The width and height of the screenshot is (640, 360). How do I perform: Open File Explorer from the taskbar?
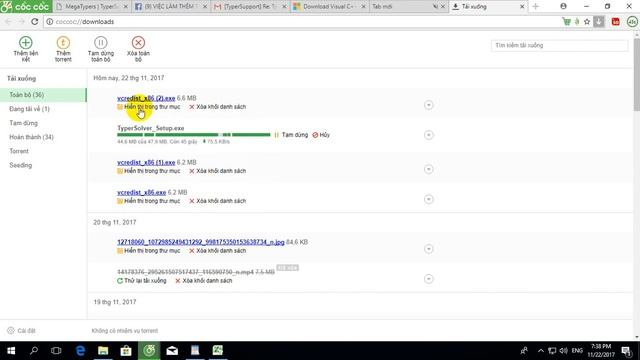[103, 351]
